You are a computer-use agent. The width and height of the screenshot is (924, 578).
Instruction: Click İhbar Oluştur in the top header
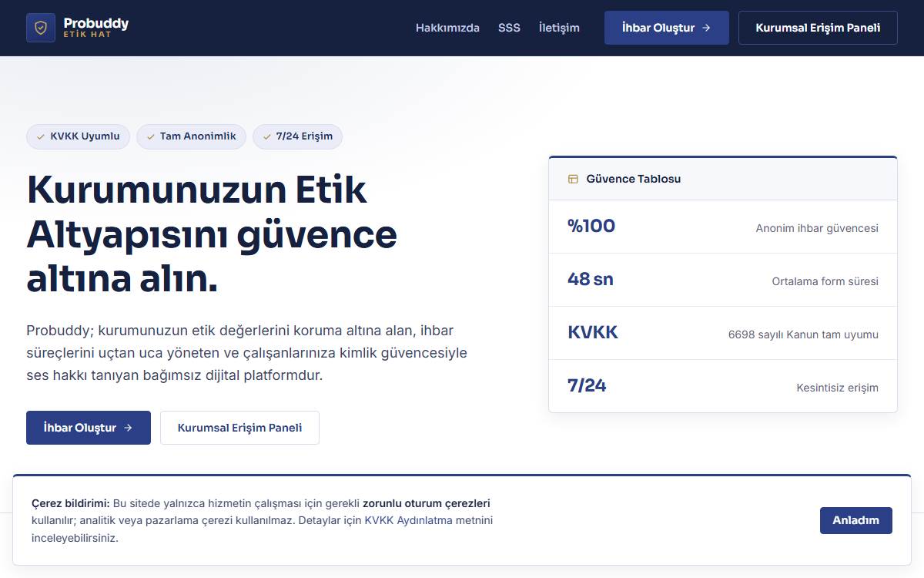667,28
